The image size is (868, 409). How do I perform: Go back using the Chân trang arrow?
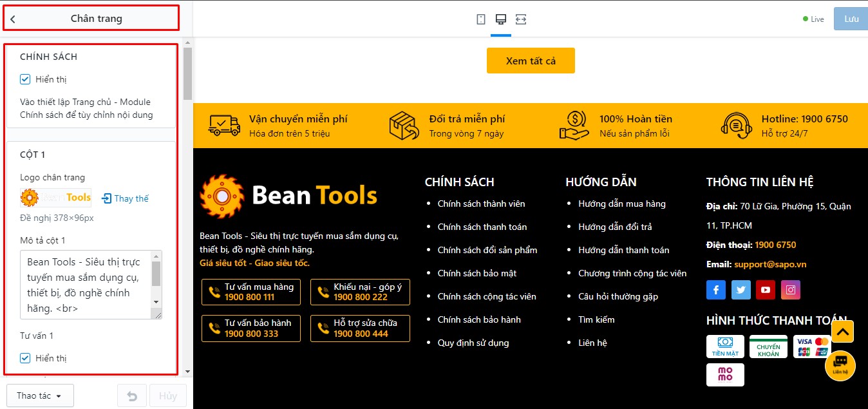13,19
